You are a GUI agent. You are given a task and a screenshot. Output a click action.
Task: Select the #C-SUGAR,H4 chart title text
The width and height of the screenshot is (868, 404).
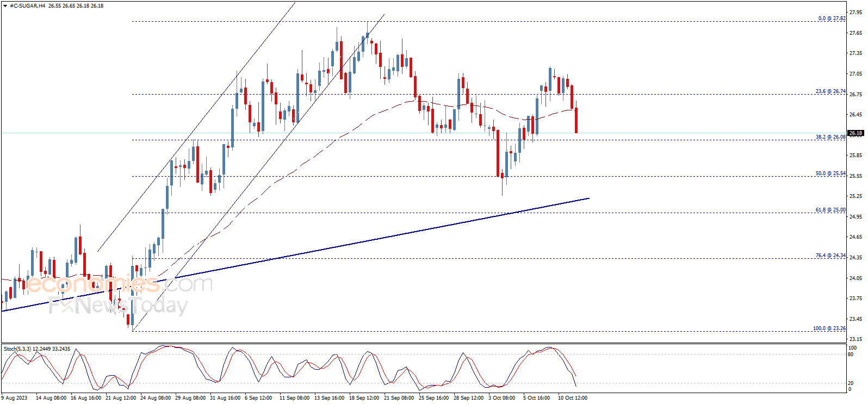[27, 6]
